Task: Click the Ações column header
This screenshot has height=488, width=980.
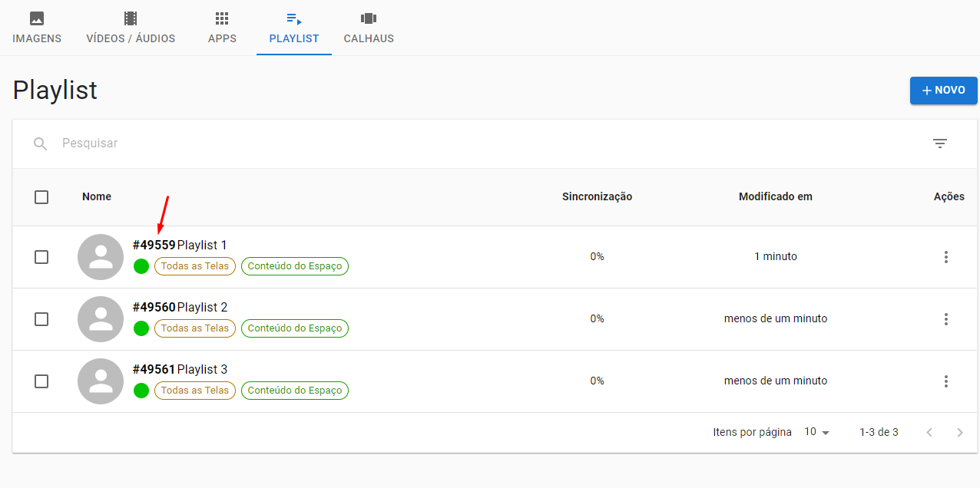Action: click(949, 196)
